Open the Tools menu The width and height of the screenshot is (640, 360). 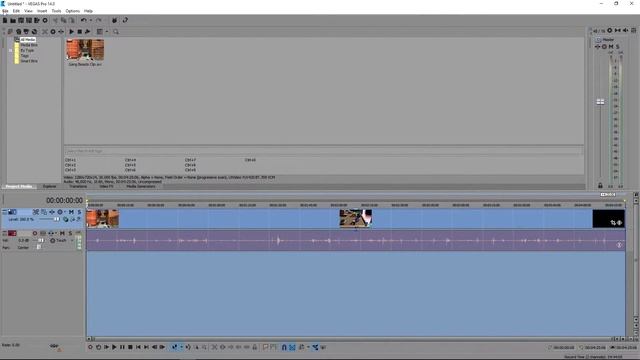click(x=56, y=11)
